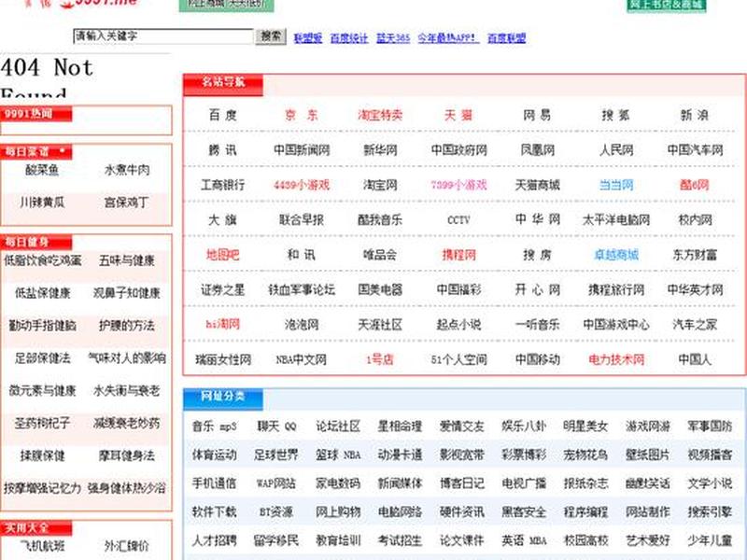747x560 pixels.
Task: Open the 京东 link
Action: 301,115
